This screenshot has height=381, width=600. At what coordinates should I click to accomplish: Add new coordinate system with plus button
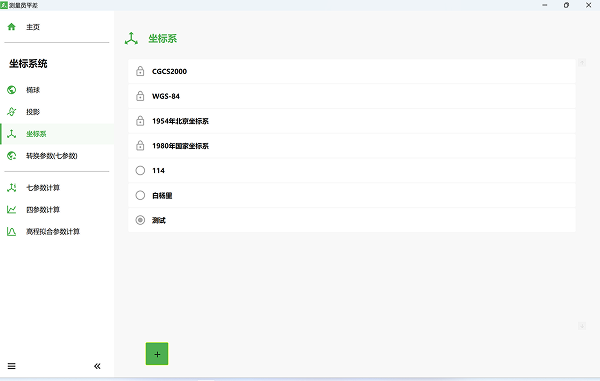pyautogui.click(x=157, y=354)
